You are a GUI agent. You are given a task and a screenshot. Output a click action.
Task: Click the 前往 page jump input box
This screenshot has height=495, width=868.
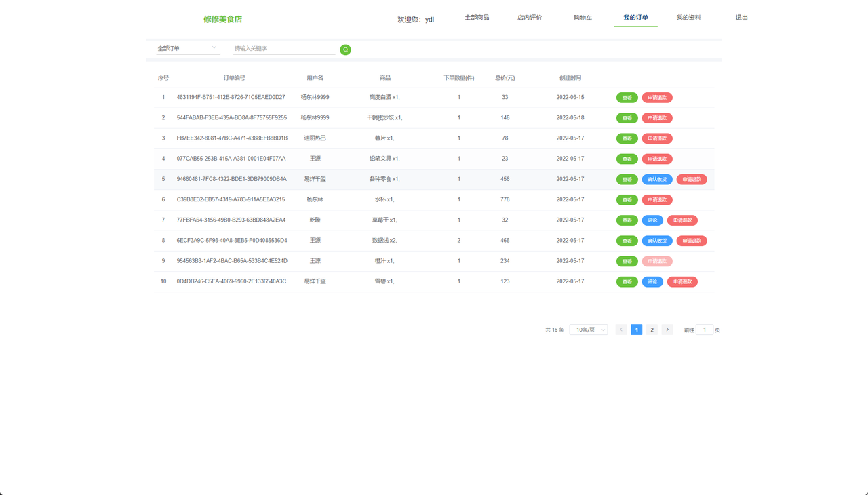pos(703,329)
